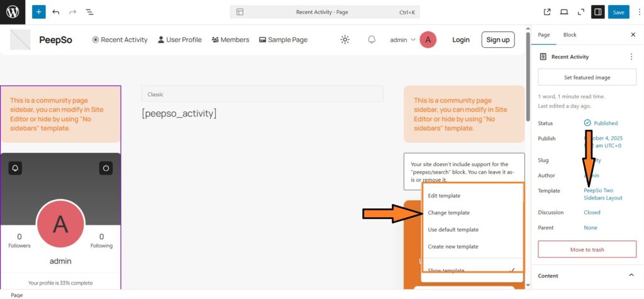Screen dimensions: 644x299
Task: Select Change template menu entry
Action: click(448, 213)
